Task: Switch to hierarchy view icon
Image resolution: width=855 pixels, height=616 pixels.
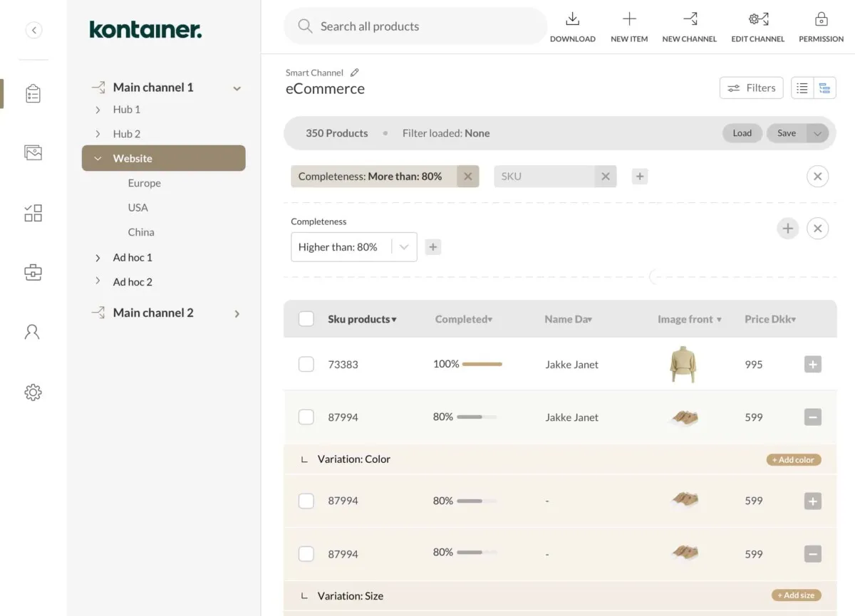Action: tap(824, 88)
